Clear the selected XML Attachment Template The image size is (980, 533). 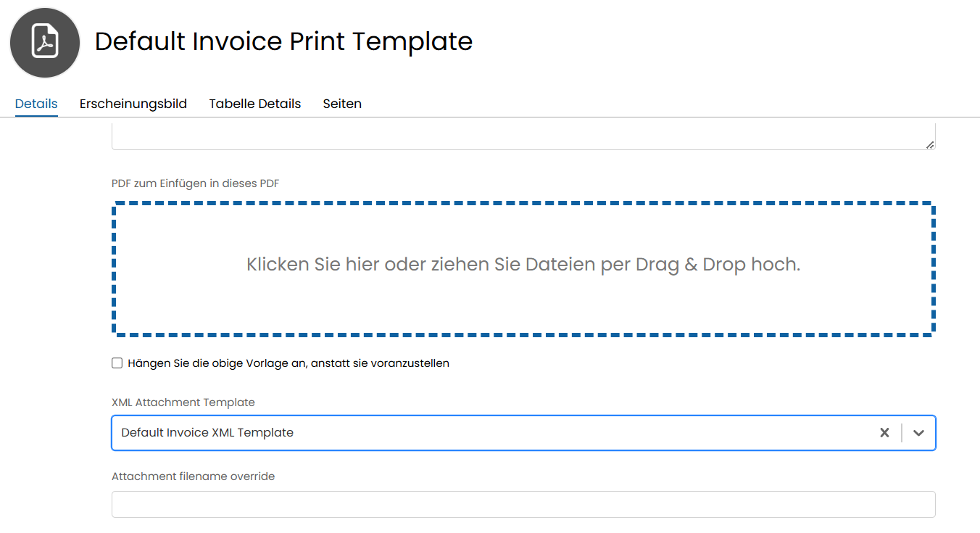[884, 433]
